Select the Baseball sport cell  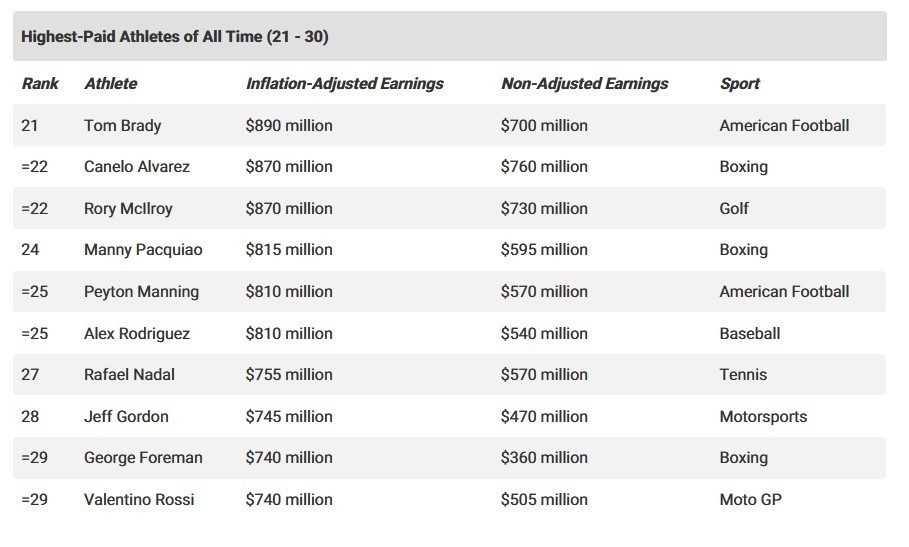pos(749,334)
